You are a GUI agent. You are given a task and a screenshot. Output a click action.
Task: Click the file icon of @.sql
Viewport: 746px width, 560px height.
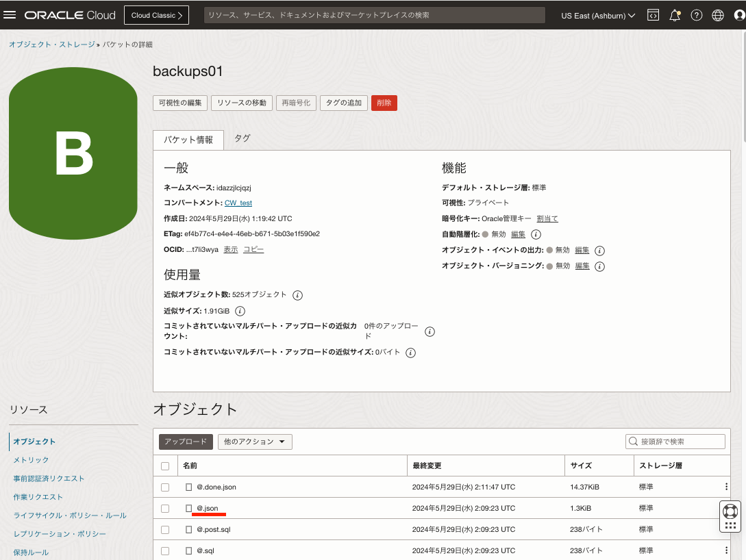click(x=189, y=550)
